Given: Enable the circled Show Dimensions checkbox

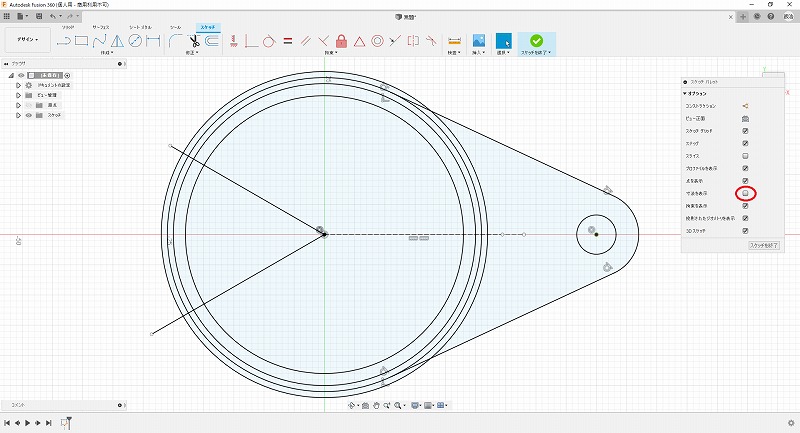Looking at the screenshot, I should pos(745,193).
